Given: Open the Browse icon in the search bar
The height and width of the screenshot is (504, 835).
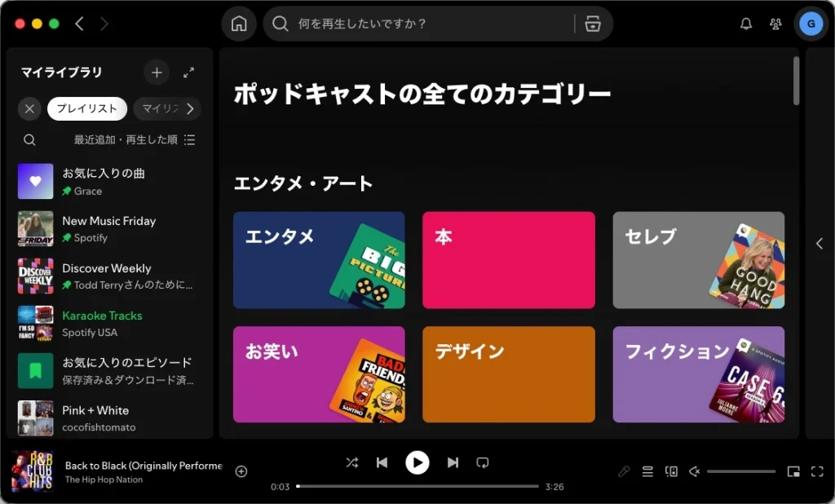Looking at the screenshot, I should tap(593, 24).
